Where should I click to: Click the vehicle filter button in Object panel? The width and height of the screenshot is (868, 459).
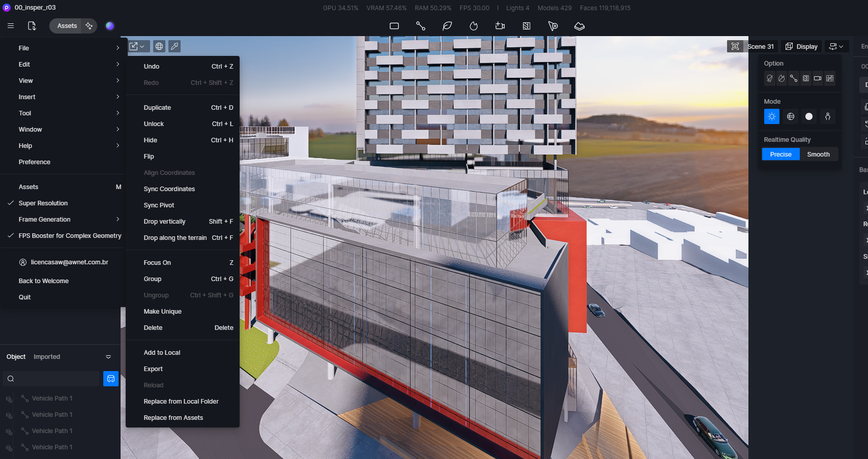(111, 379)
